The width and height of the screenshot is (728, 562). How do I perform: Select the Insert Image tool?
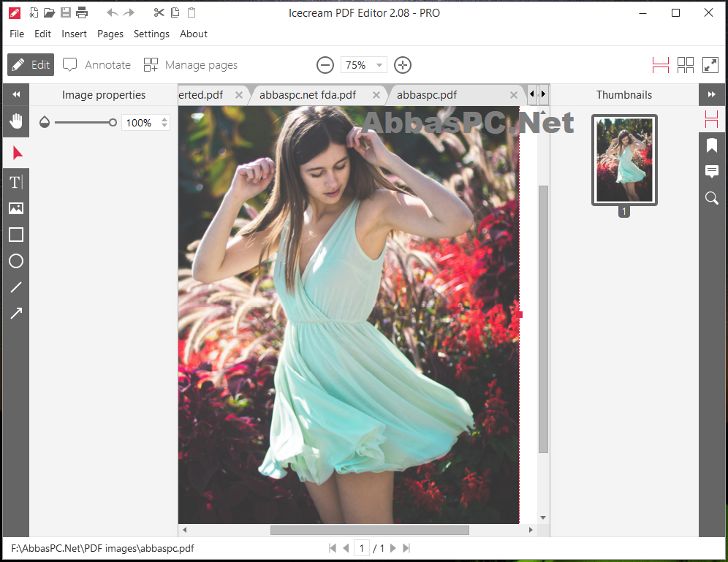16,208
